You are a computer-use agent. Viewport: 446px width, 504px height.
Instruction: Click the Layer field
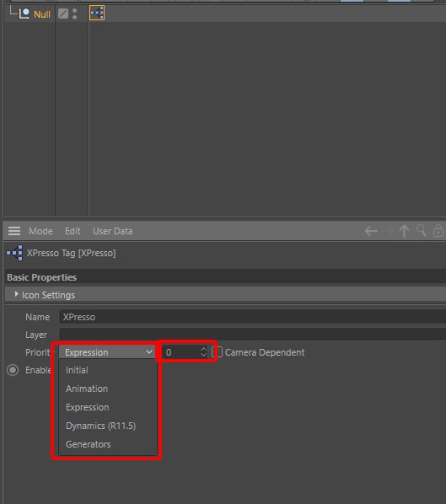[252, 335]
